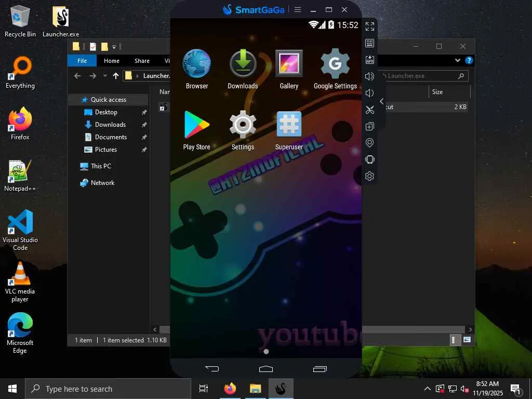Switch to details view in Explorer
532x399 pixels.
coord(454,340)
